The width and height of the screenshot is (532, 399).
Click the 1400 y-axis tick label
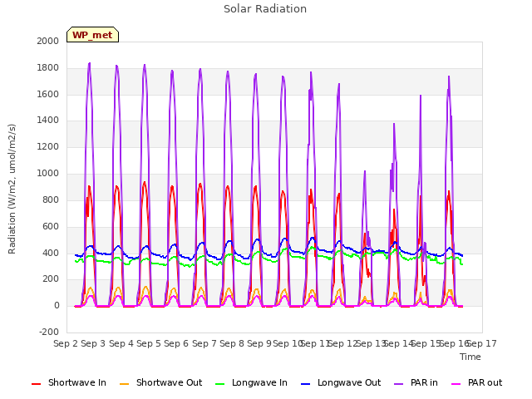click(x=48, y=120)
